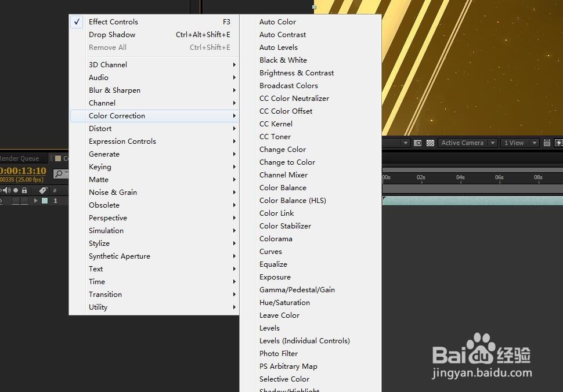
Task: Open the Utility effects submenu
Action: [x=154, y=307]
